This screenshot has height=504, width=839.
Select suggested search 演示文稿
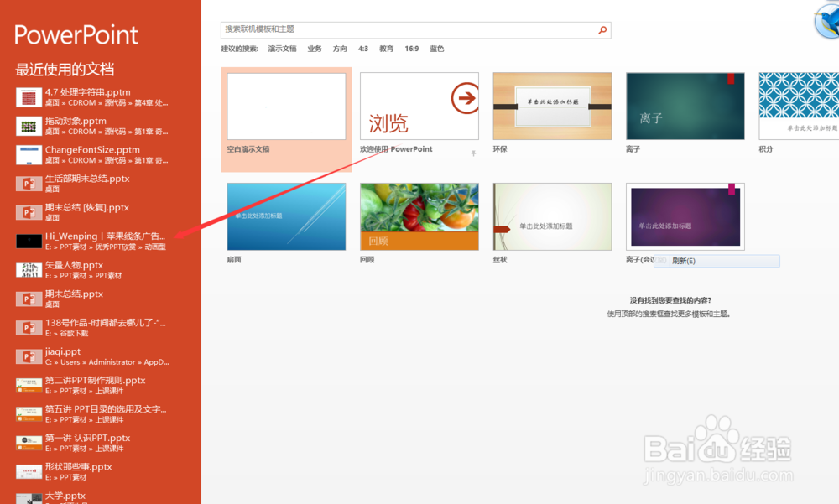pyautogui.click(x=282, y=49)
